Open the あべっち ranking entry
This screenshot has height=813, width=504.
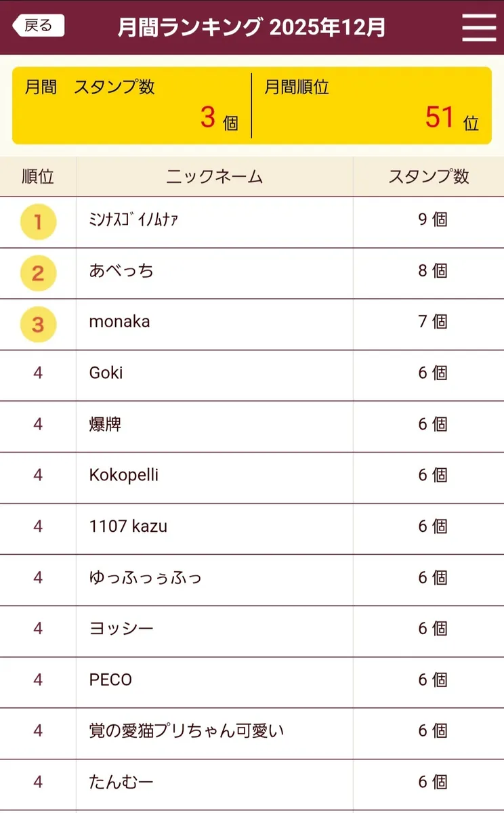click(121, 271)
